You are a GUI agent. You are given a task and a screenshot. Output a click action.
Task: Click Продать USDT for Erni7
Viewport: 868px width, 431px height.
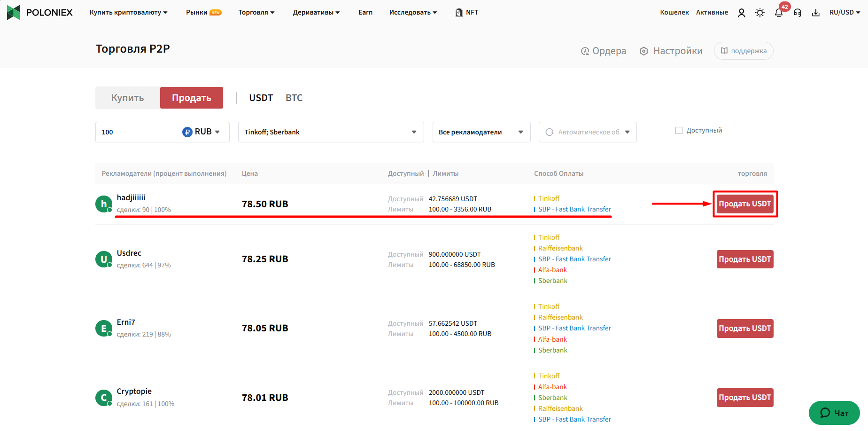[745, 329]
